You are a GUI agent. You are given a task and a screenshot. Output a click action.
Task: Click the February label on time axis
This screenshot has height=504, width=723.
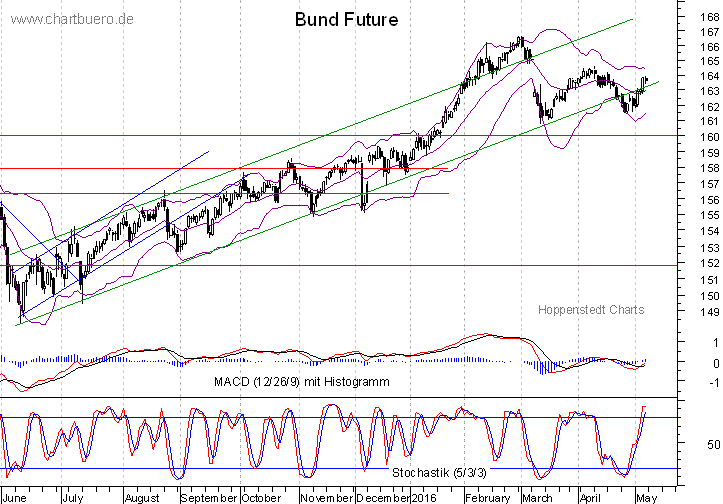[487, 498]
